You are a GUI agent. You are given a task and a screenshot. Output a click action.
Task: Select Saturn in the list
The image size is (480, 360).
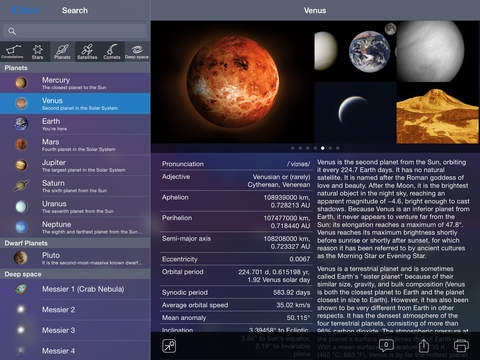(75, 186)
